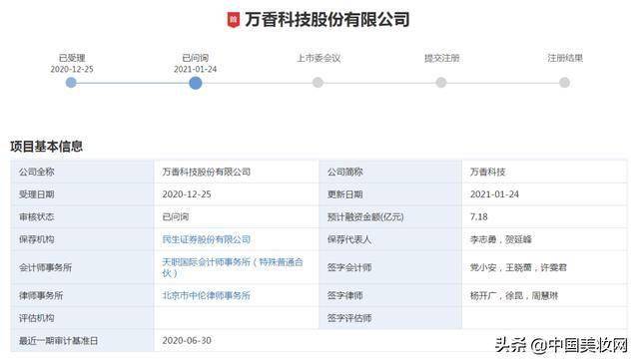Click the 注册结果 step label

pyautogui.click(x=565, y=58)
